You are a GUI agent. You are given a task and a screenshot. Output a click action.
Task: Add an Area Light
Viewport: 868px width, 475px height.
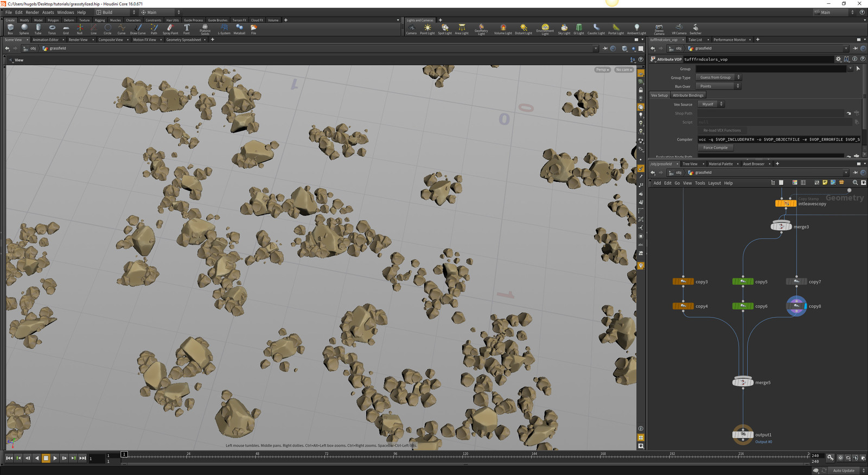(462, 29)
